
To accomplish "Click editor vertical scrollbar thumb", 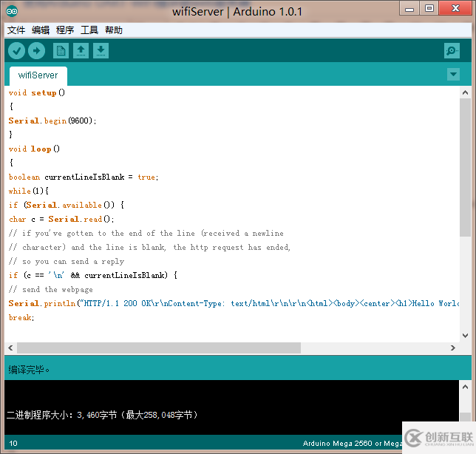I will click(465, 167).
